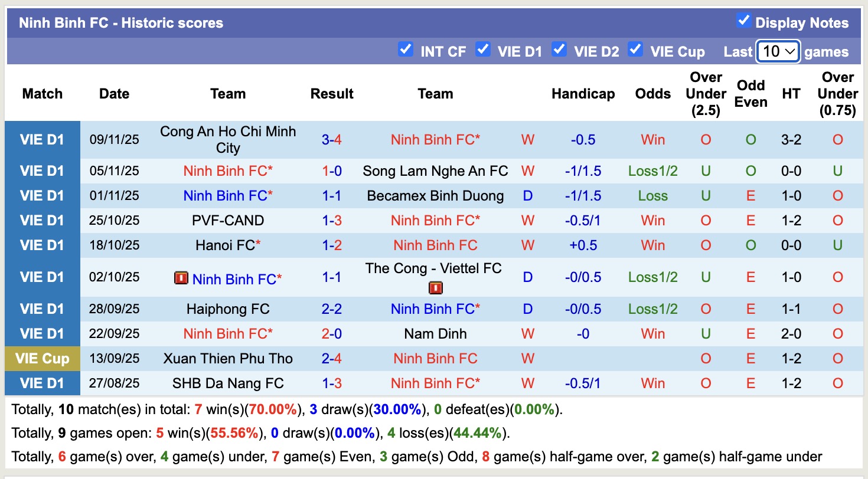This screenshot has height=479, width=868.
Task: Select the gold VIE Cup league badge
Action: 42,358
